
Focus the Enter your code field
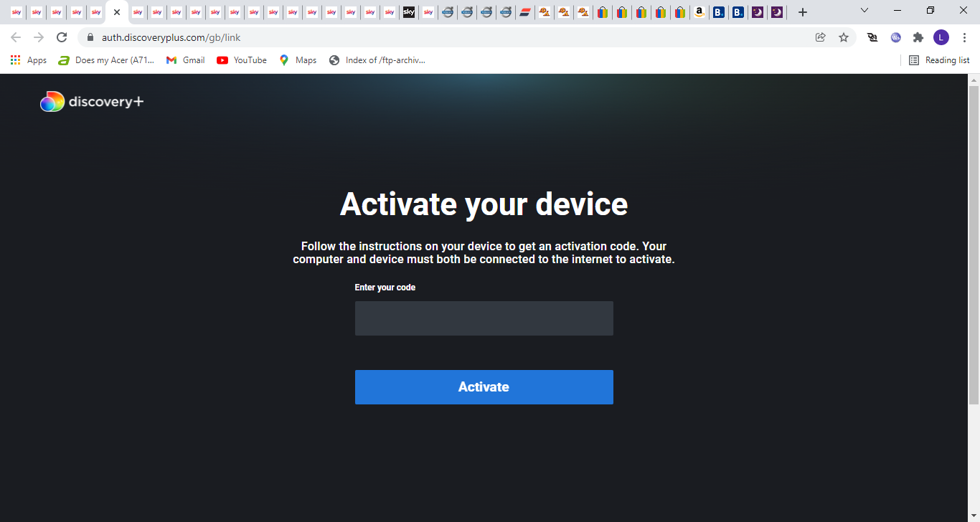pos(484,318)
